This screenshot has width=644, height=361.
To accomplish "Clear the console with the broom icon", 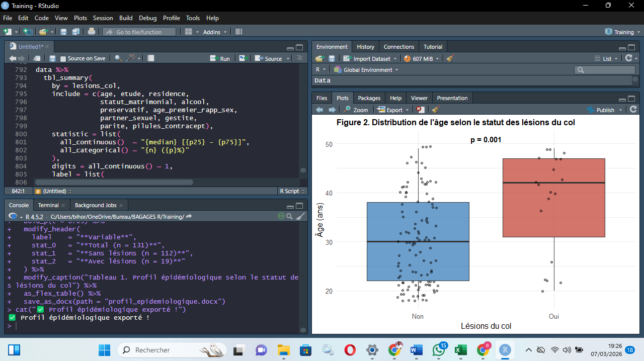I will tap(300, 216).
